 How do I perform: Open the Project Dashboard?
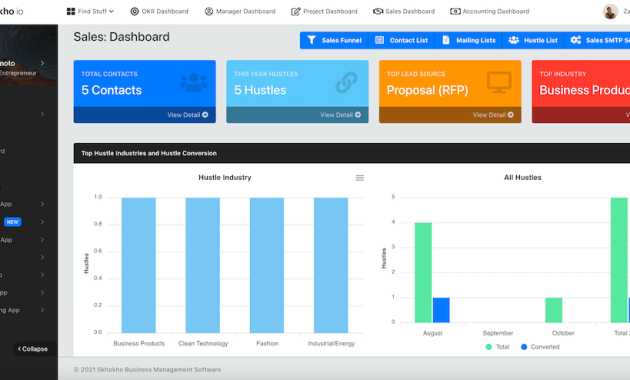[x=324, y=11]
